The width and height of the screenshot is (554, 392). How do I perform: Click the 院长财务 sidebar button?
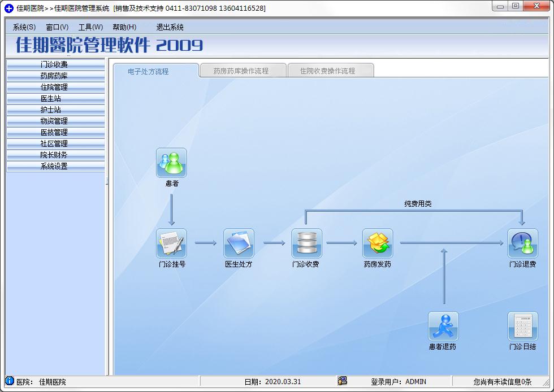tap(55, 155)
